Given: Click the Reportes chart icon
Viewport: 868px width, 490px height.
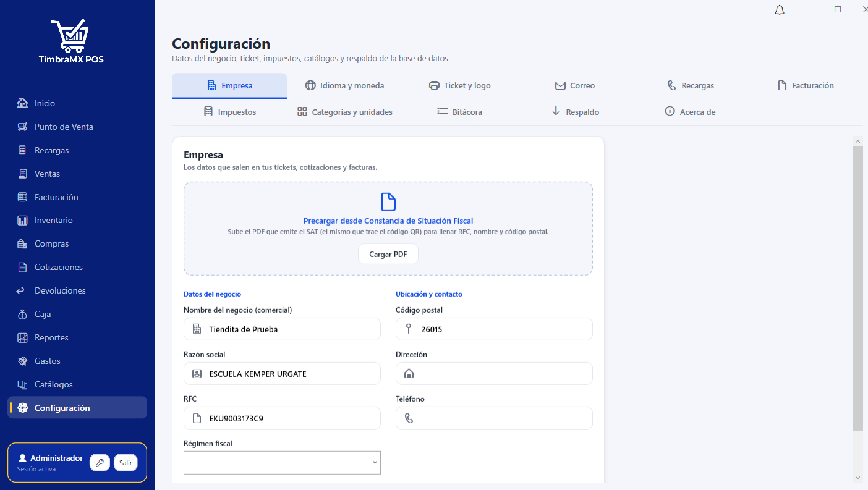Looking at the screenshot, I should point(23,337).
